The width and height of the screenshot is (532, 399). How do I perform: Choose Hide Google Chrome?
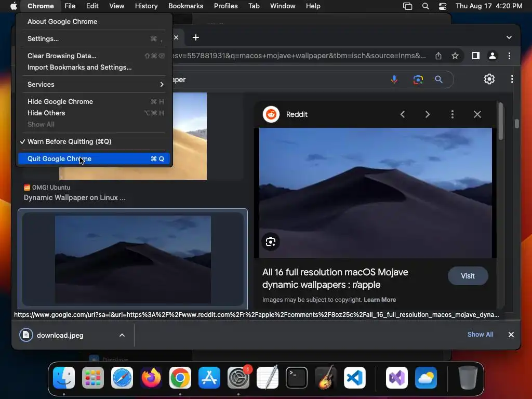[x=94, y=101]
